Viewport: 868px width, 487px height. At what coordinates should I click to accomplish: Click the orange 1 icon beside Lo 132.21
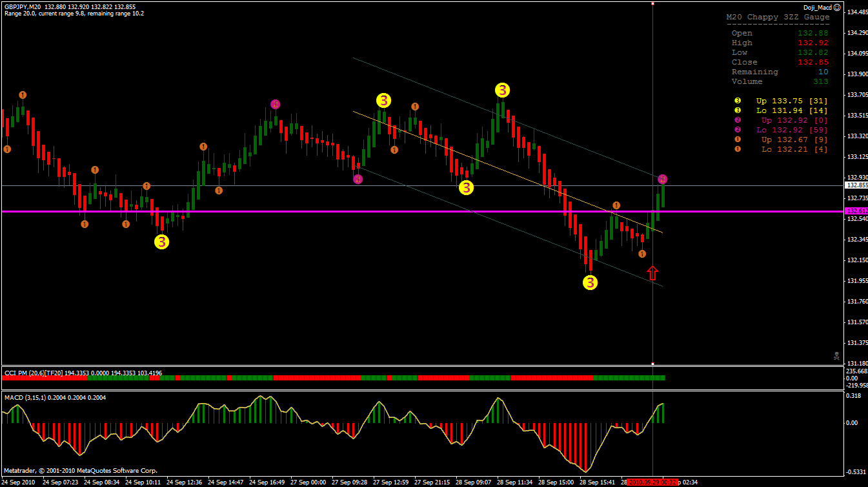coord(738,149)
